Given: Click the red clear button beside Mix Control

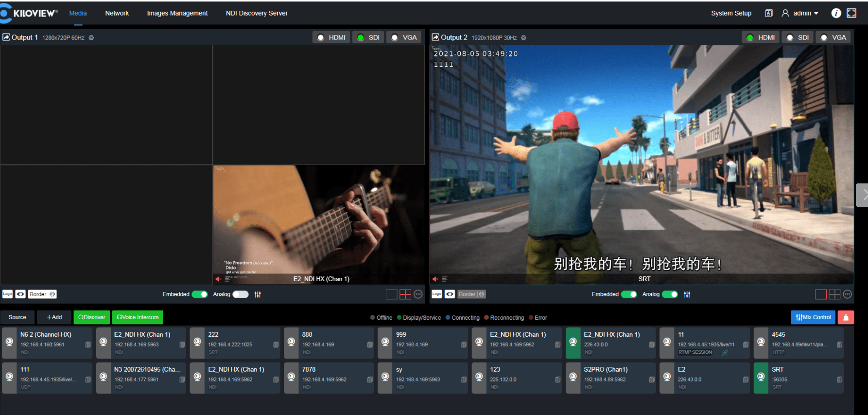Looking at the screenshot, I should pyautogui.click(x=846, y=317).
